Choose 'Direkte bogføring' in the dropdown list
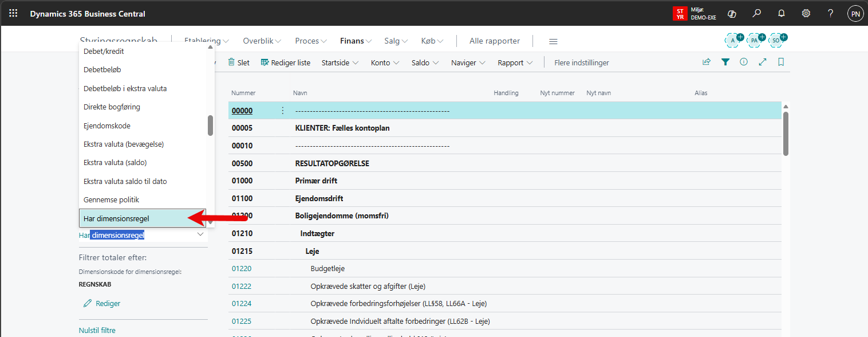 click(112, 107)
